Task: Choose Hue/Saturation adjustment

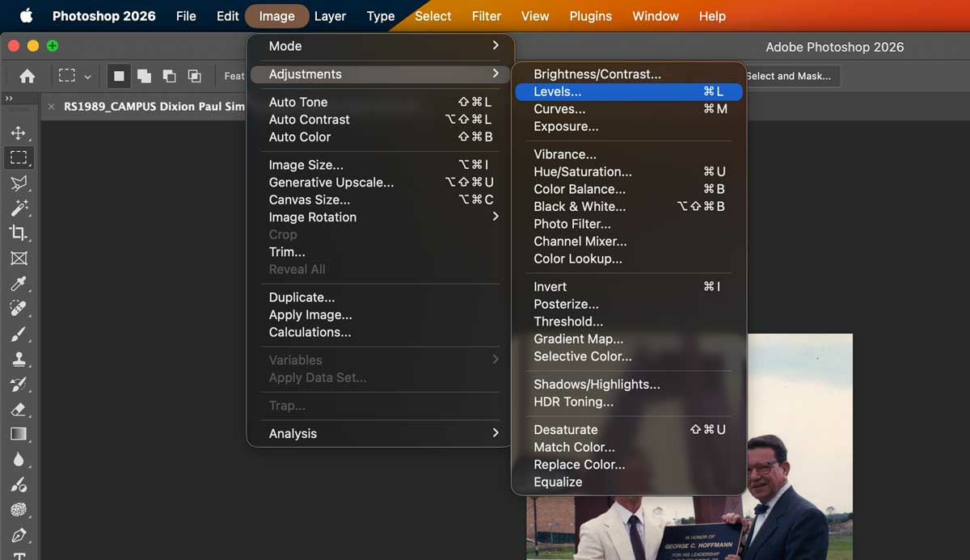Action: click(x=628, y=171)
